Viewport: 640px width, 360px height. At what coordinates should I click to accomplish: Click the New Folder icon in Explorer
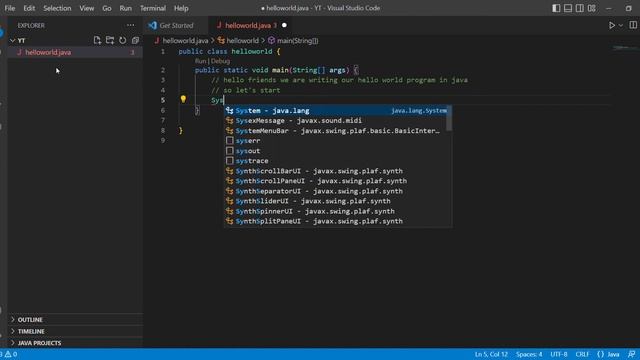(110, 40)
